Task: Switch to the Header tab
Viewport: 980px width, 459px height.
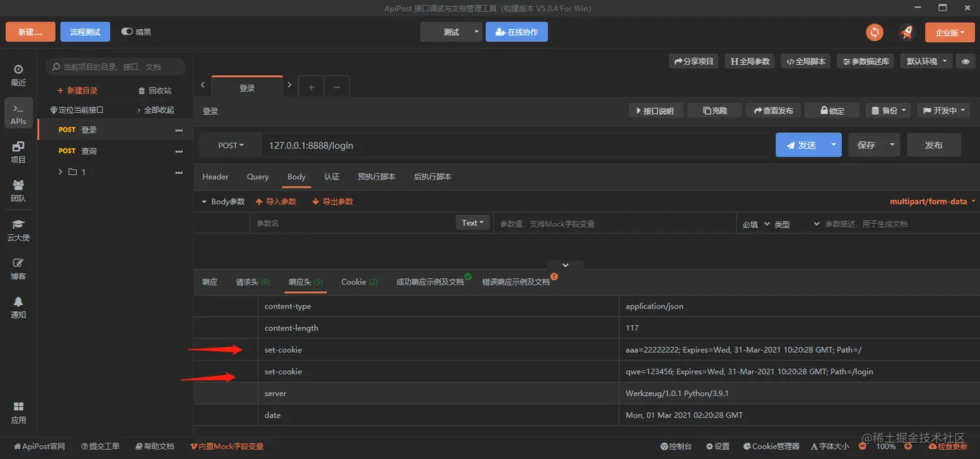Action: click(x=215, y=176)
